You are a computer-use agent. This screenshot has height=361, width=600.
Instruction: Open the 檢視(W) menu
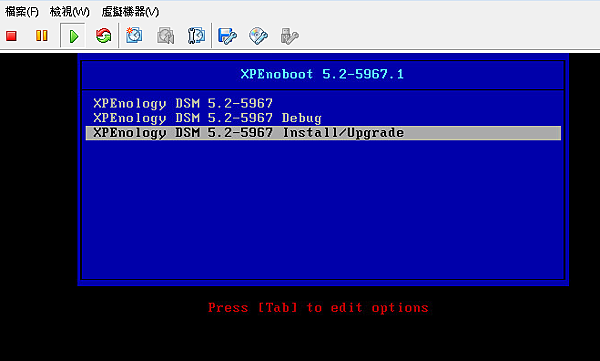(x=70, y=12)
